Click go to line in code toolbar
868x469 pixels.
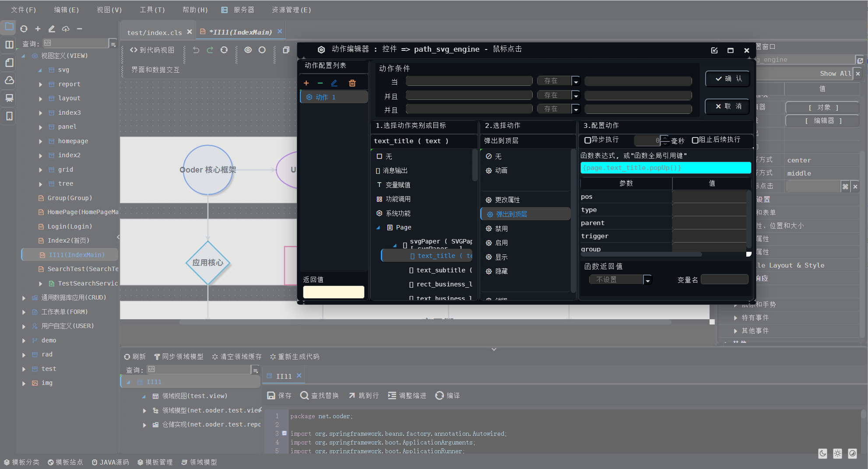364,395
